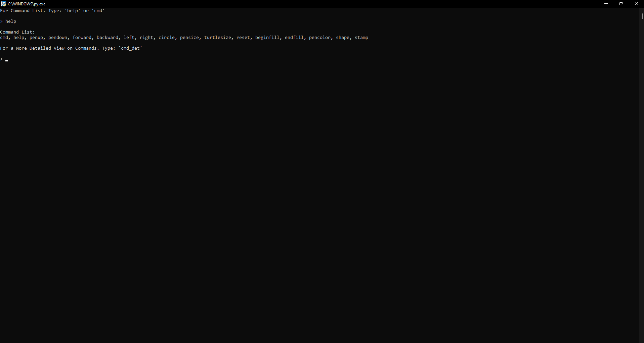Click the 'right' command name
The image size is (644, 343).
click(x=146, y=38)
